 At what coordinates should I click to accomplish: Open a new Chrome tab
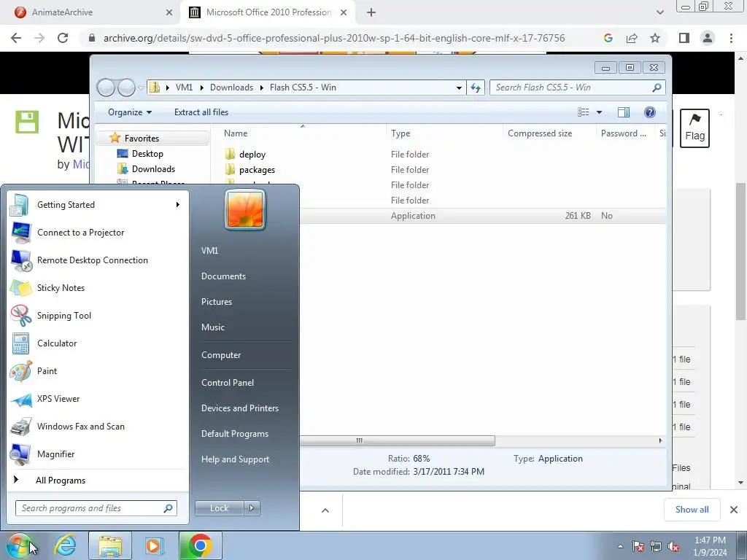pos(371,12)
